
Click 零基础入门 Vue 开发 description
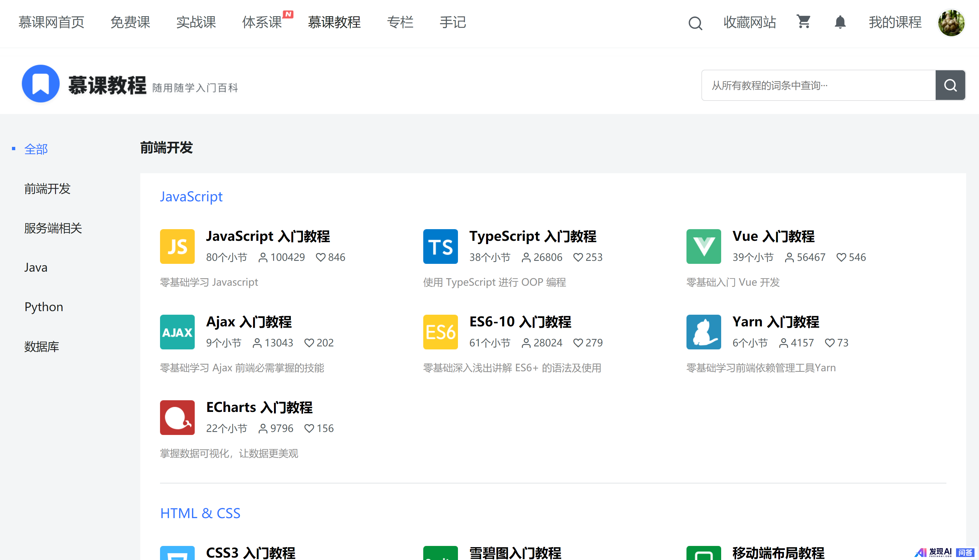[x=733, y=282]
